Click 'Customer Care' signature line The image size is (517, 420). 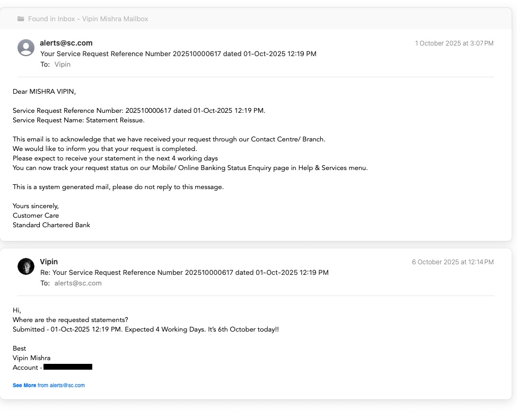(36, 216)
